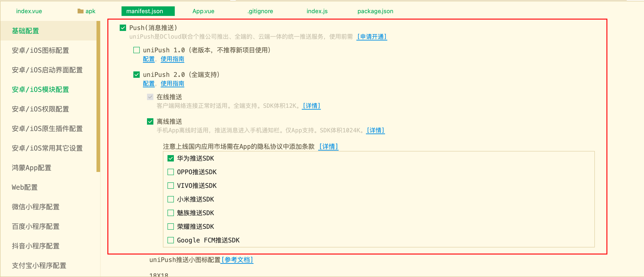Click the 申请开通 link

(372, 37)
